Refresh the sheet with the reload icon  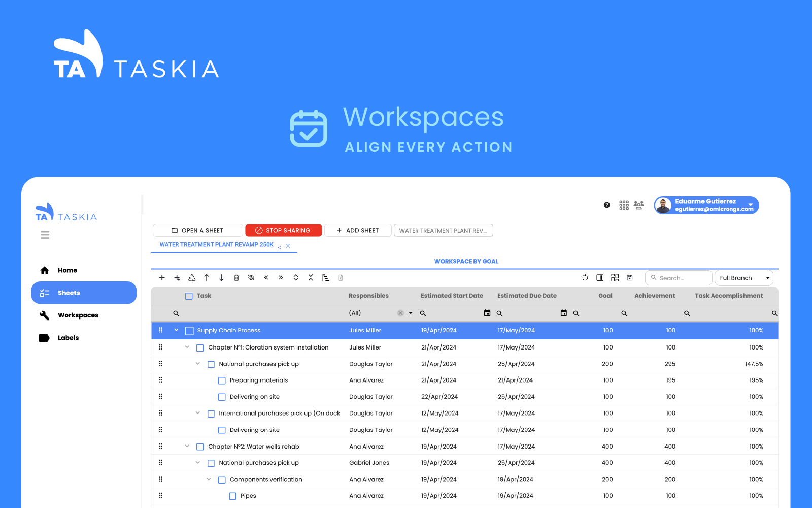click(x=585, y=277)
